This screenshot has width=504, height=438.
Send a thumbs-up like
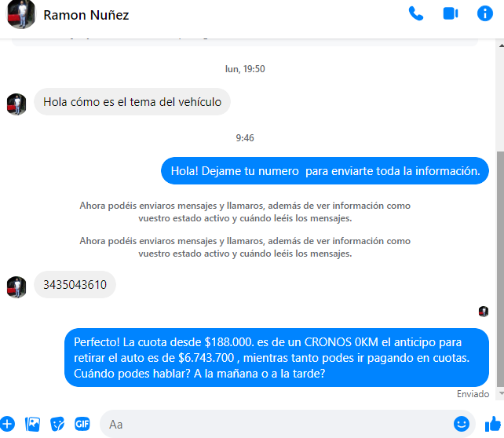(x=493, y=424)
